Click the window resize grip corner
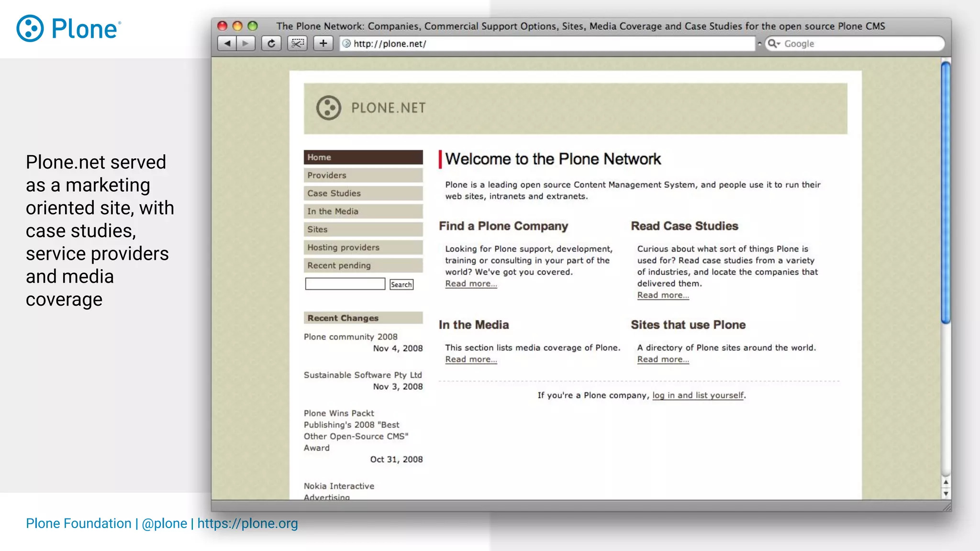The image size is (980, 551). click(x=947, y=507)
